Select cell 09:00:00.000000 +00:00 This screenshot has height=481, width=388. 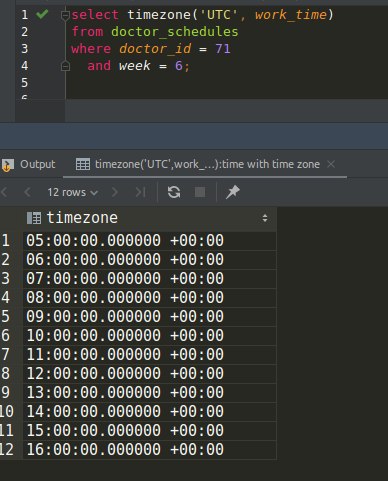[x=150, y=317]
